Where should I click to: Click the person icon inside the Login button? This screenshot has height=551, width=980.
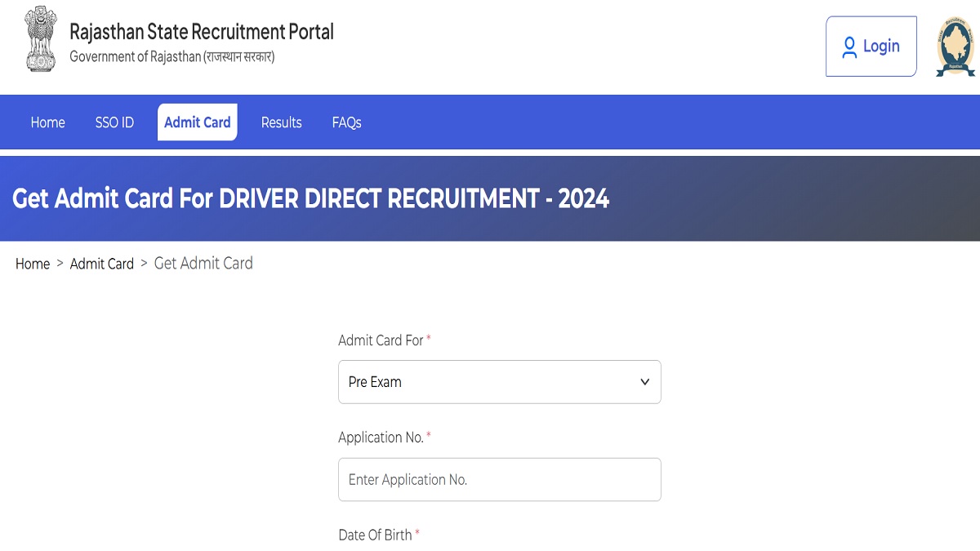coord(849,47)
